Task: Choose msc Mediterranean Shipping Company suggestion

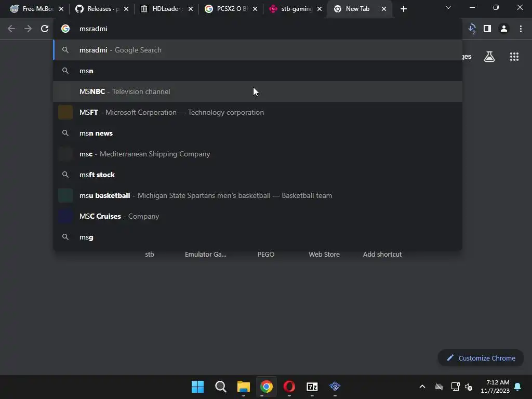Action: [x=258, y=154]
